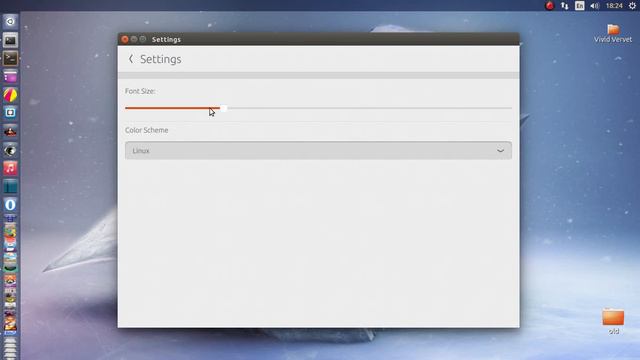Open the old folder on desktop
The height and width of the screenshot is (360, 640).
click(613, 322)
